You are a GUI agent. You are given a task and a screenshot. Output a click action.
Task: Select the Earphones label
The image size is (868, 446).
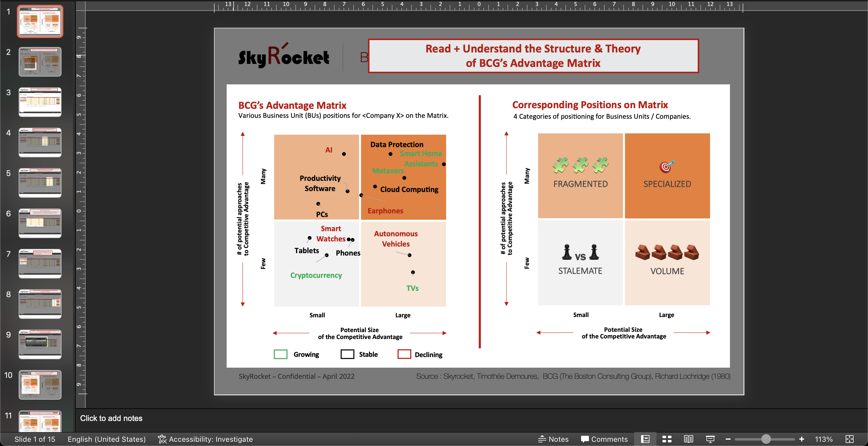[385, 211]
